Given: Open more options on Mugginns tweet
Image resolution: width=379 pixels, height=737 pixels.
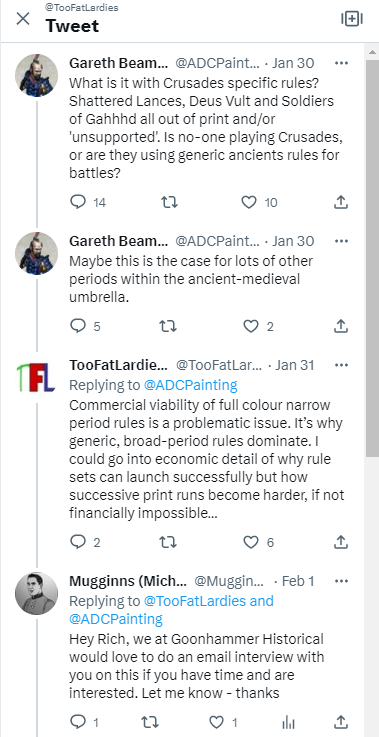Looking at the screenshot, I should tap(341, 581).
